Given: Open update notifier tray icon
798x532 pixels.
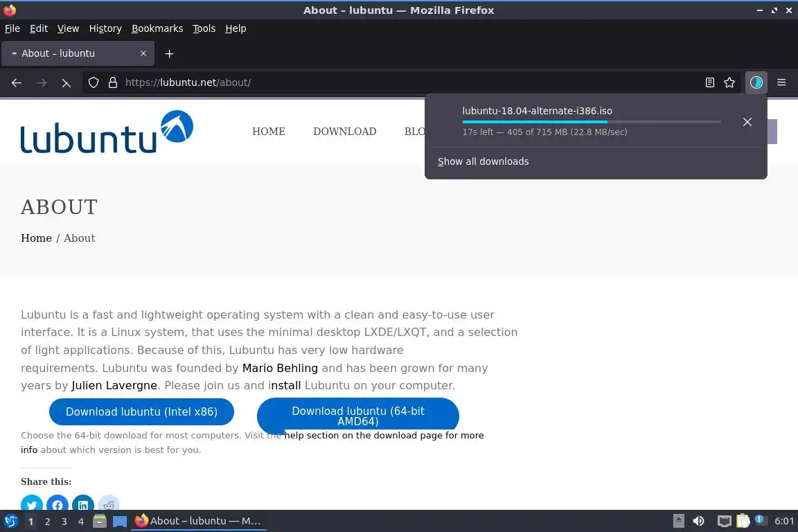Looking at the screenshot, I should (x=760, y=520).
